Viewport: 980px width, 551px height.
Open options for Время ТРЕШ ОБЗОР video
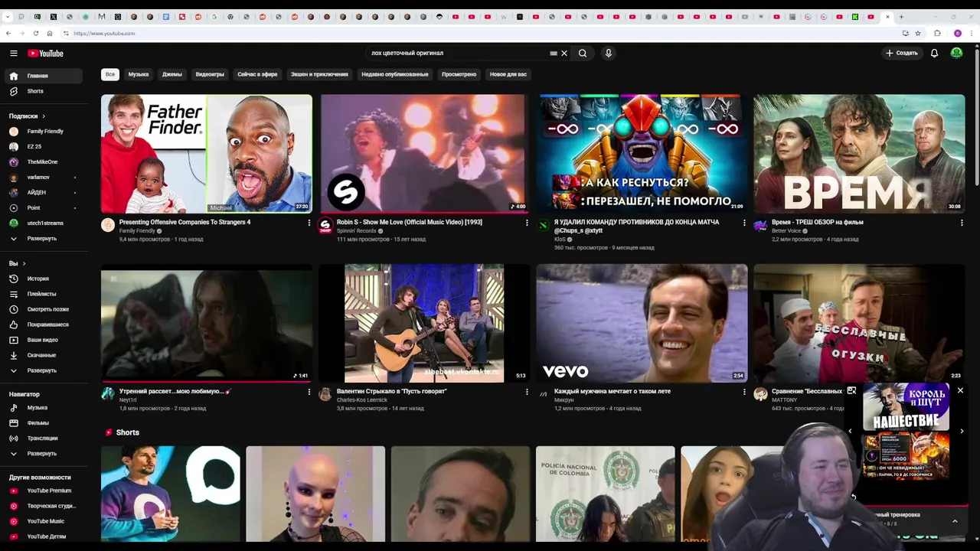[x=962, y=223]
